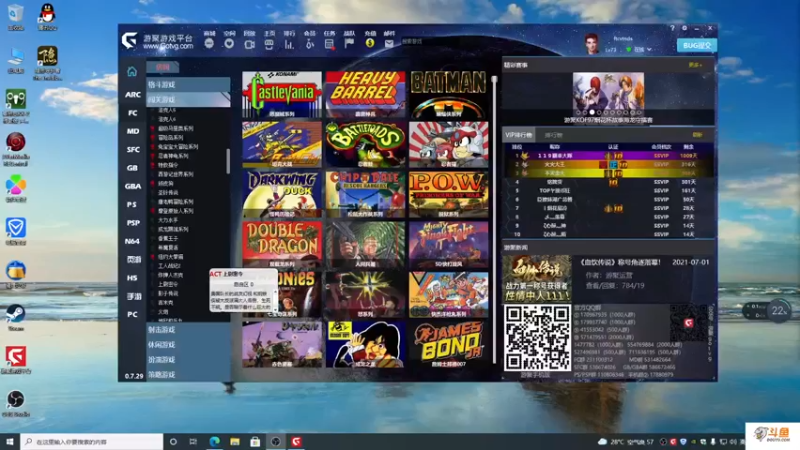Select the N64 platform tab
Viewport: 800px width, 450px height.
point(133,241)
